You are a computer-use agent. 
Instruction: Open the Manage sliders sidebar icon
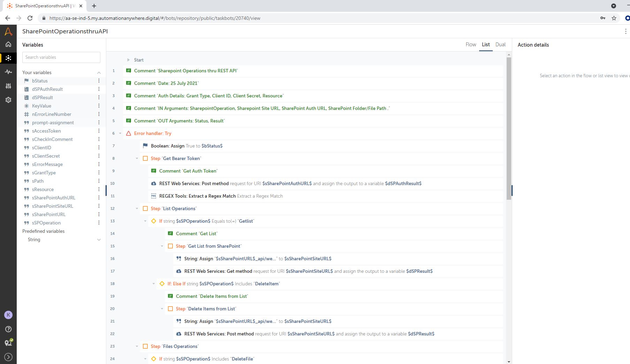click(x=8, y=86)
